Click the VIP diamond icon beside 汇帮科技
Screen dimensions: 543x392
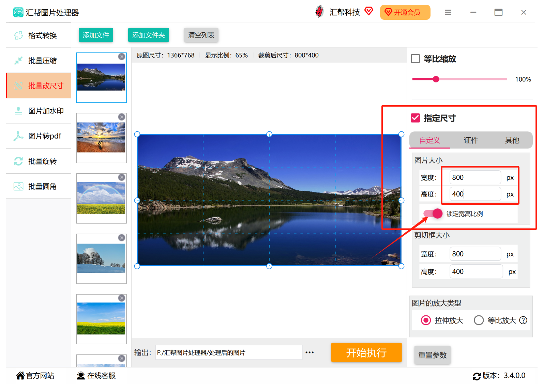click(368, 11)
